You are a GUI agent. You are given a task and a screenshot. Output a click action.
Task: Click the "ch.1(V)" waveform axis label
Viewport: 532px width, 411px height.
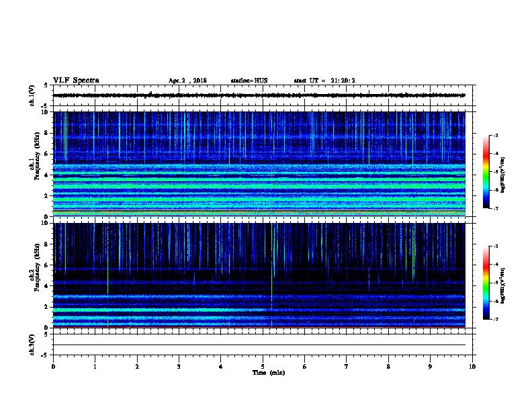click(32, 95)
